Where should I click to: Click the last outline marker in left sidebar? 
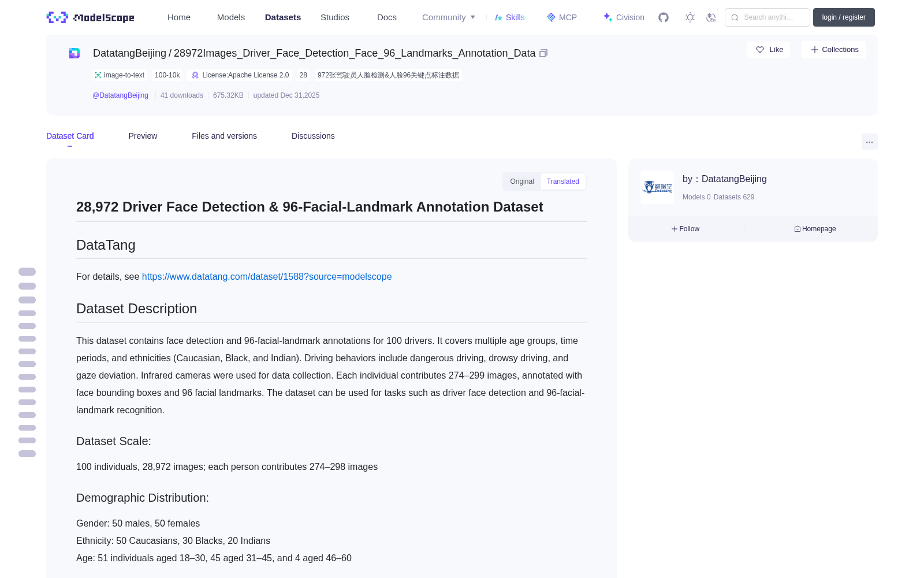(x=27, y=454)
